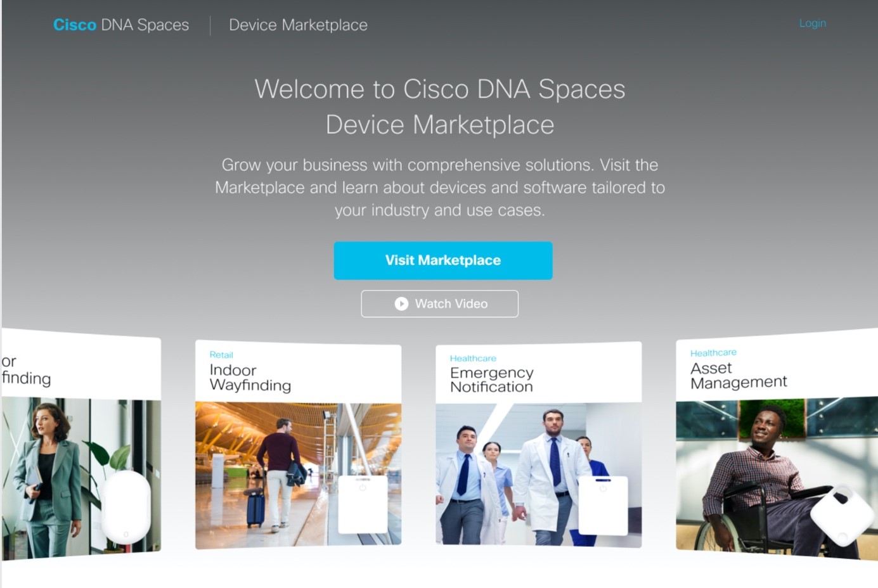The height and width of the screenshot is (588, 878).
Task: Click the play icon in Watch Video
Action: [401, 304]
